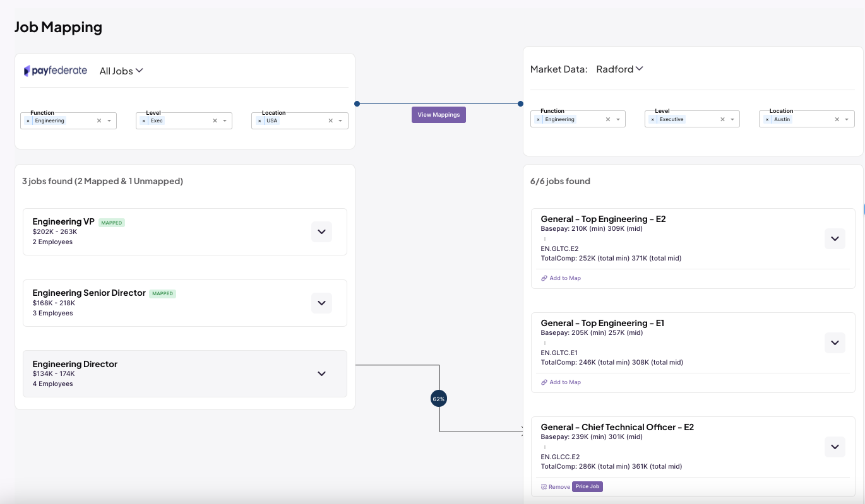
Task: Expand the General – Top Engineering – E1 card
Action: 835,343
